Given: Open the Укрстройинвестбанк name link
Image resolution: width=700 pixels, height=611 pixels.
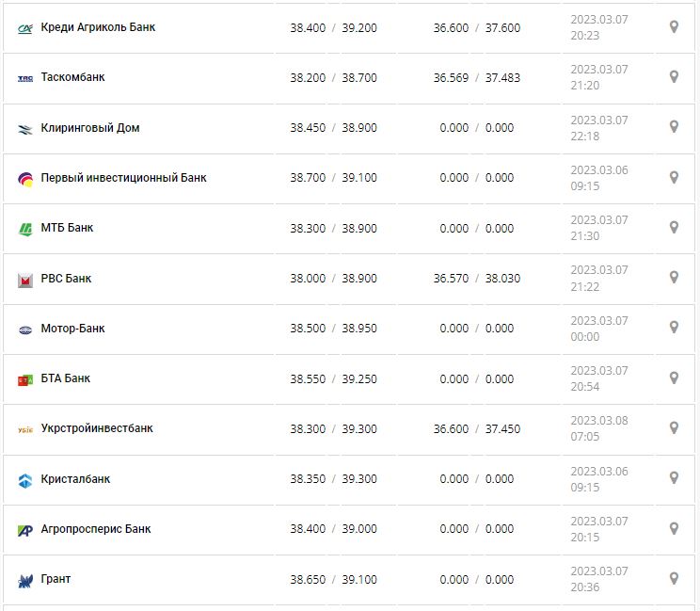Looking at the screenshot, I should 96,428.
